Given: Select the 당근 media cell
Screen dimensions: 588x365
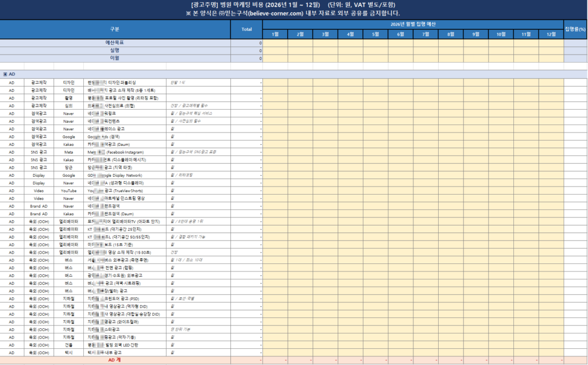Looking at the screenshot, I should tap(69, 168).
